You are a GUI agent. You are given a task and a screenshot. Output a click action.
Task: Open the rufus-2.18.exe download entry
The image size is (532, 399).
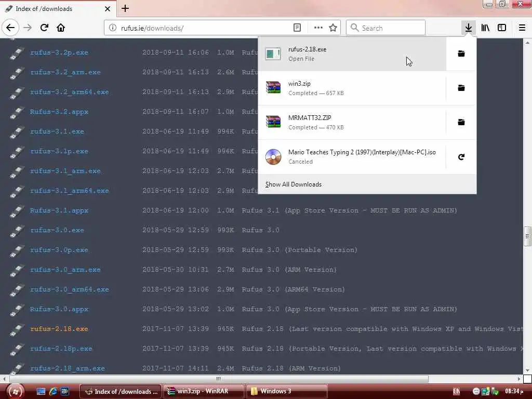click(352, 54)
